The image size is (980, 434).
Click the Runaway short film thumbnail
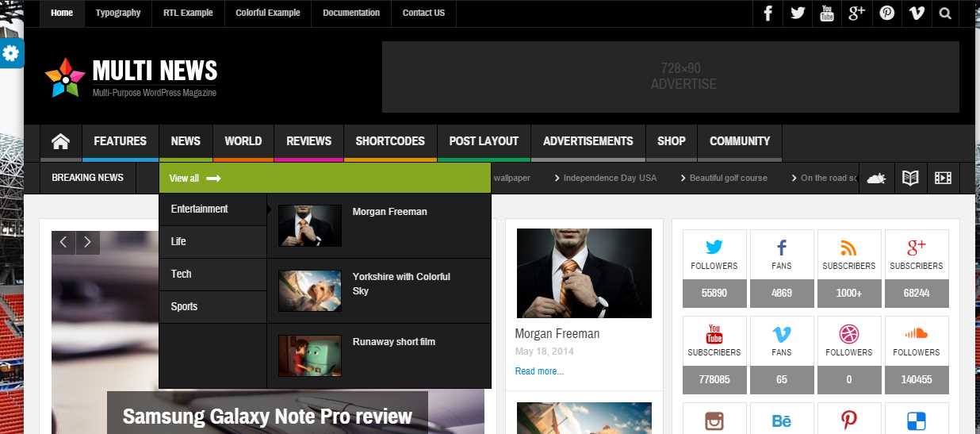(x=310, y=355)
